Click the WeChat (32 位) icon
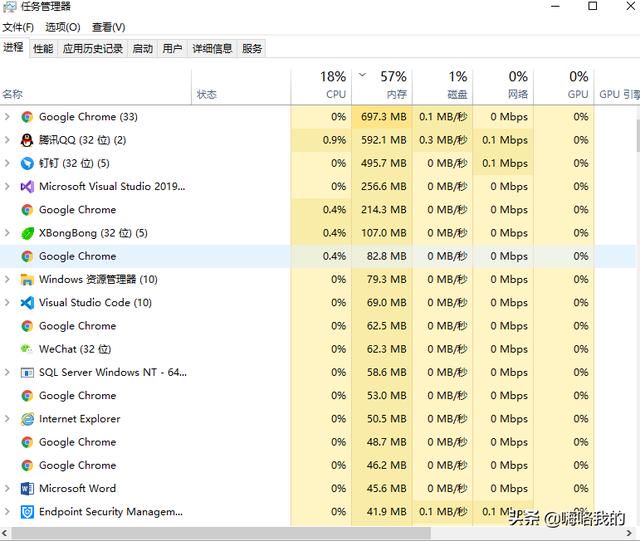Image resolution: width=640 pixels, height=541 pixels. pyautogui.click(x=27, y=349)
